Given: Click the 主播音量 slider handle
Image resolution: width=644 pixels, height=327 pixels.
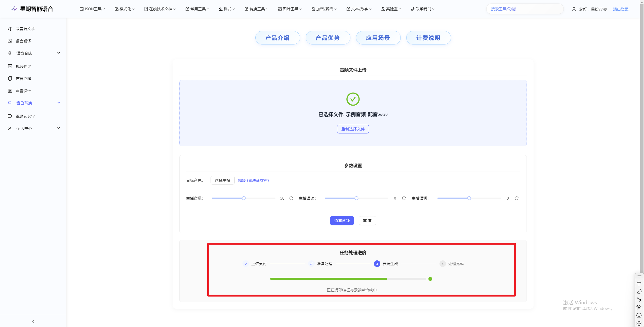Looking at the screenshot, I should coord(244,198).
